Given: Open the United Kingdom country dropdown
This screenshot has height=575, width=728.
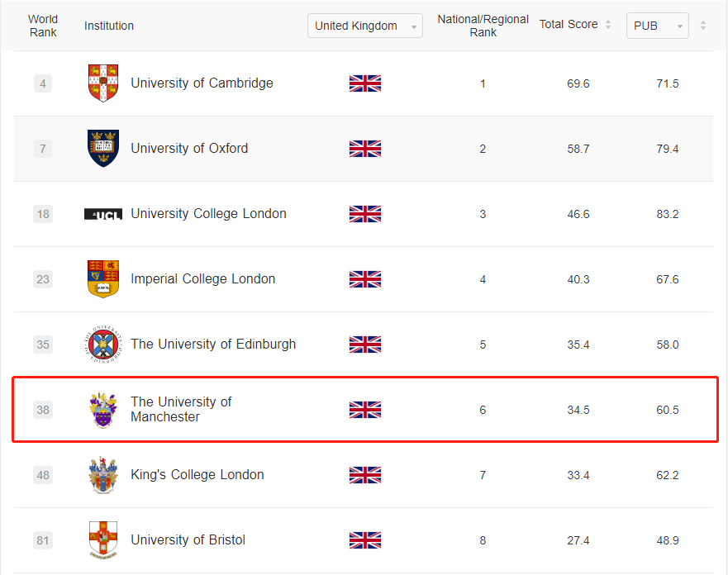Looking at the screenshot, I should point(365,26).
